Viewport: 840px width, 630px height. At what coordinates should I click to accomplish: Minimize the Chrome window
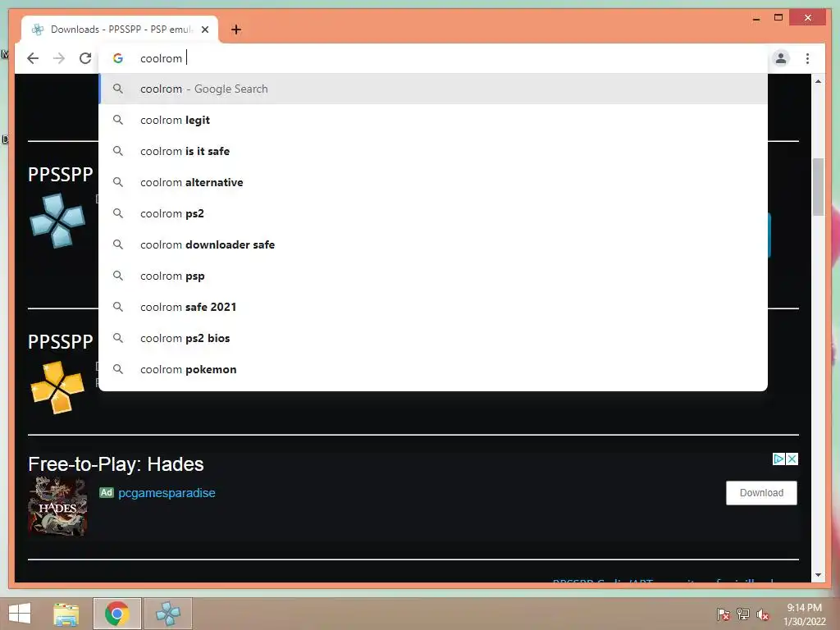[756, 18]
